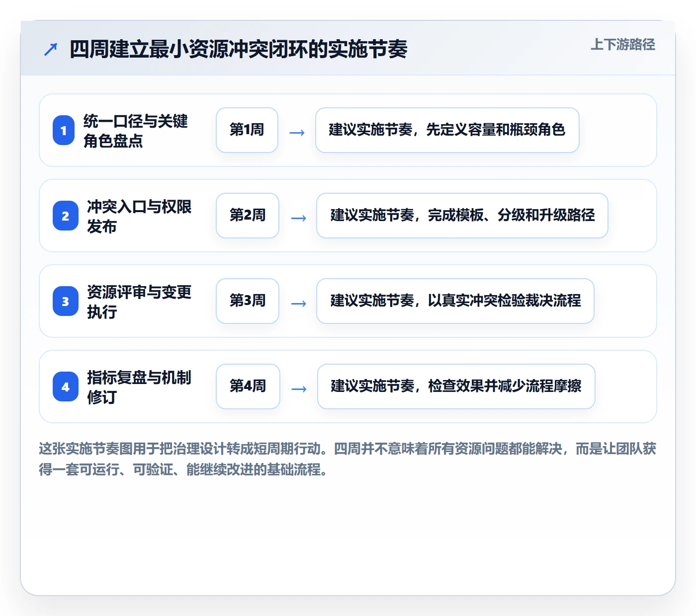Click the step title 统一口径与关键角色盘点
This screenshot has height=616, width=696.
[x=135, y=131]
